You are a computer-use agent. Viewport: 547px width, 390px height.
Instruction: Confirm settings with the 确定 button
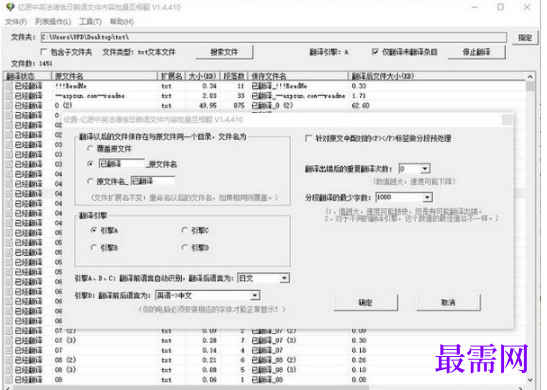(366, 302)
